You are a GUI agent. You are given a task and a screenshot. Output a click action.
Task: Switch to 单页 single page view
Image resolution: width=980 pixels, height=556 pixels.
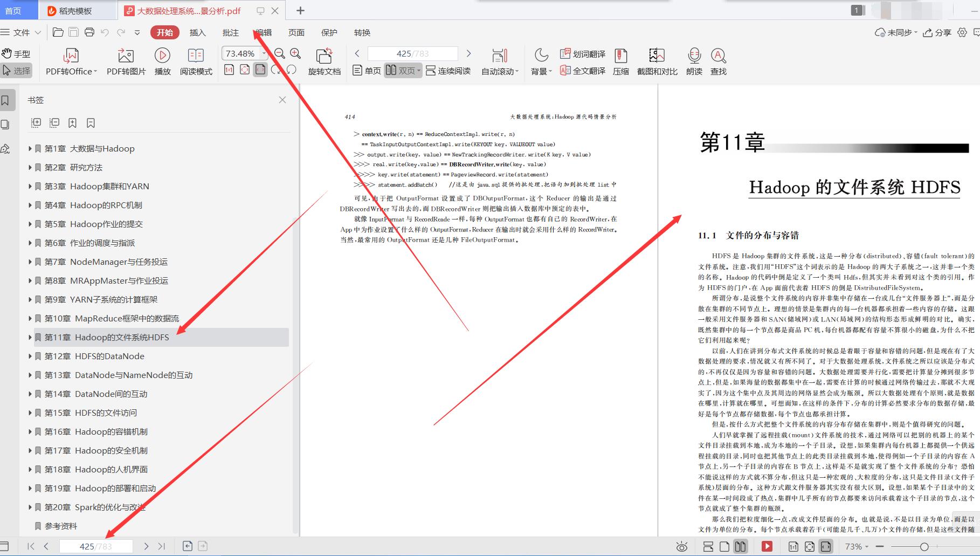tap(367, 71)
